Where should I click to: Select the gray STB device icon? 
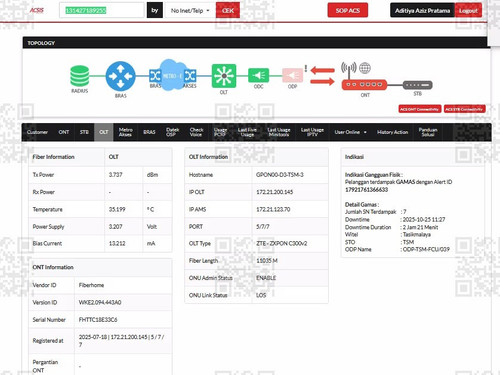point(417,85)
